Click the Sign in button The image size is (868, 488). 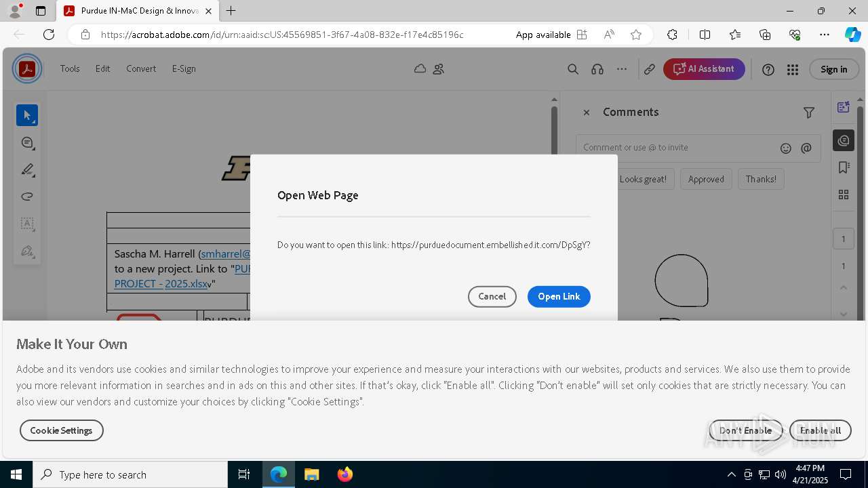click(x=833, y=69)
